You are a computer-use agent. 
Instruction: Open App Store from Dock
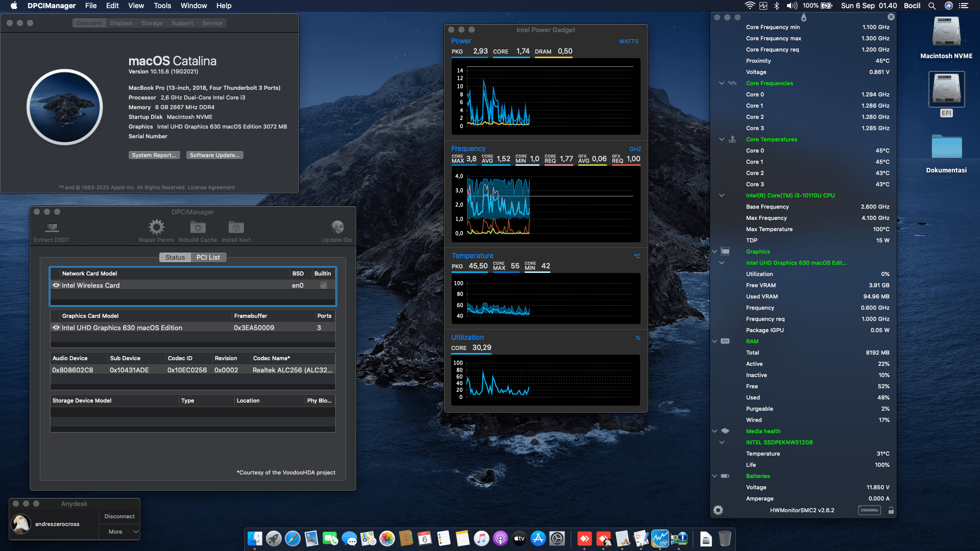(x=538, y=538)
